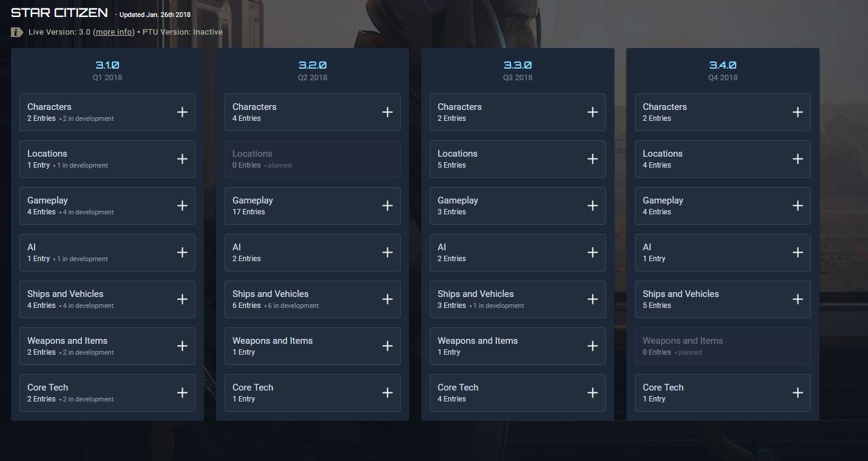Image resolution: width=868 pixels, height=461 pixels.
Task: Click plus icon for Core Tech 4 Entries 3.3.0
Action: 592,393
